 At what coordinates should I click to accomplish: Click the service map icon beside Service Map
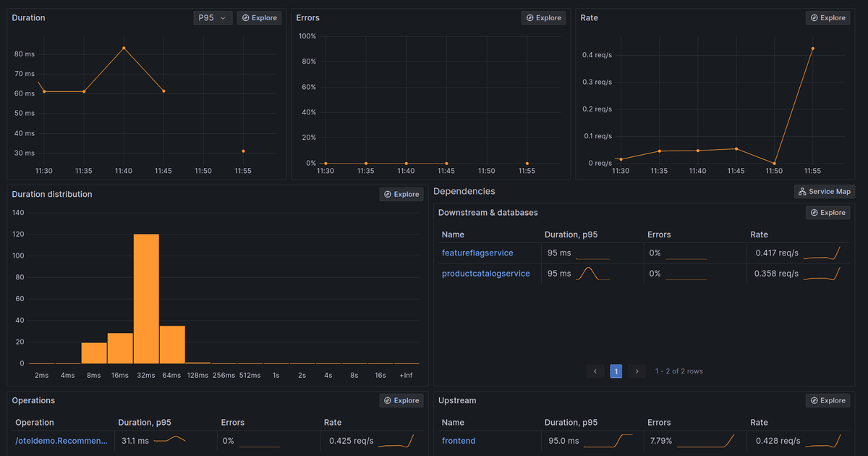(802, 192)
